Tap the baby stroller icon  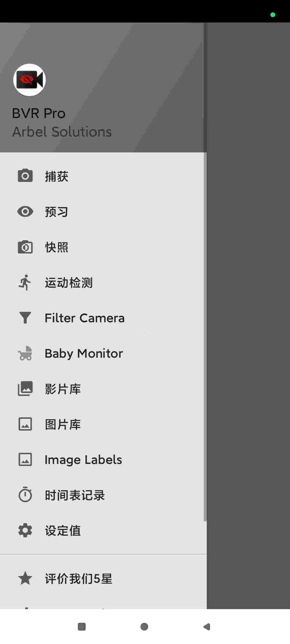[x=25, y=353]
